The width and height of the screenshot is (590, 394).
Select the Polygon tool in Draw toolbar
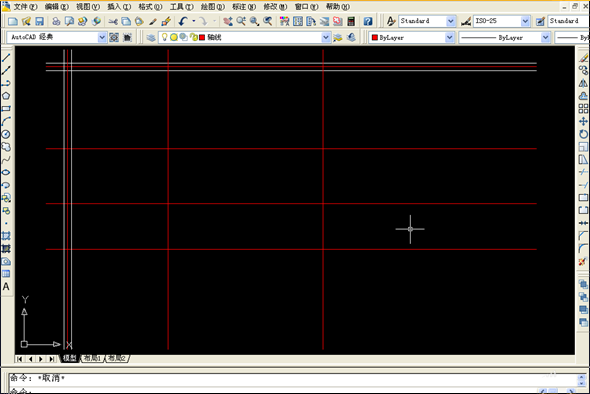(6, 96)
